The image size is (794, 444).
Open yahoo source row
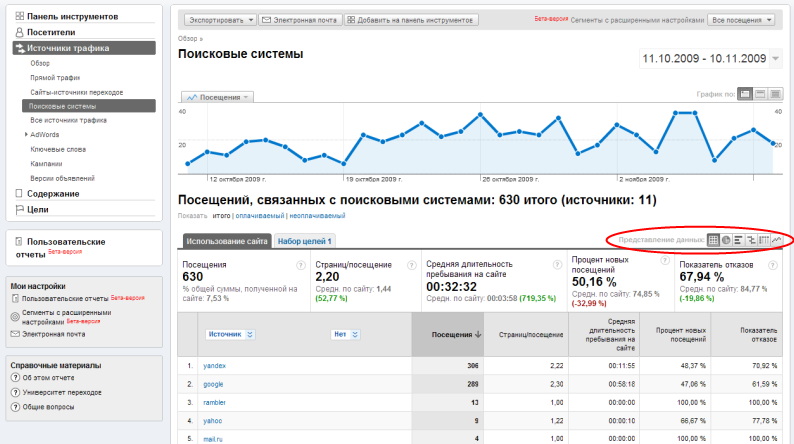pos(213,421)
